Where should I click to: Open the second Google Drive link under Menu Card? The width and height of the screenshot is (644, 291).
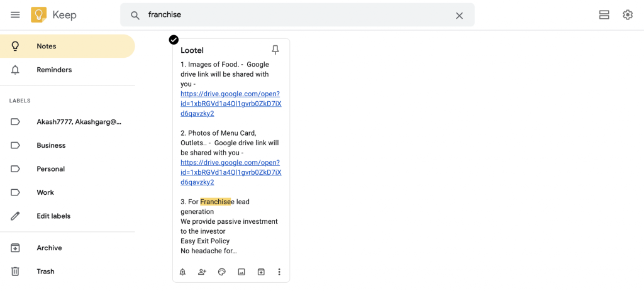(231, 172)
